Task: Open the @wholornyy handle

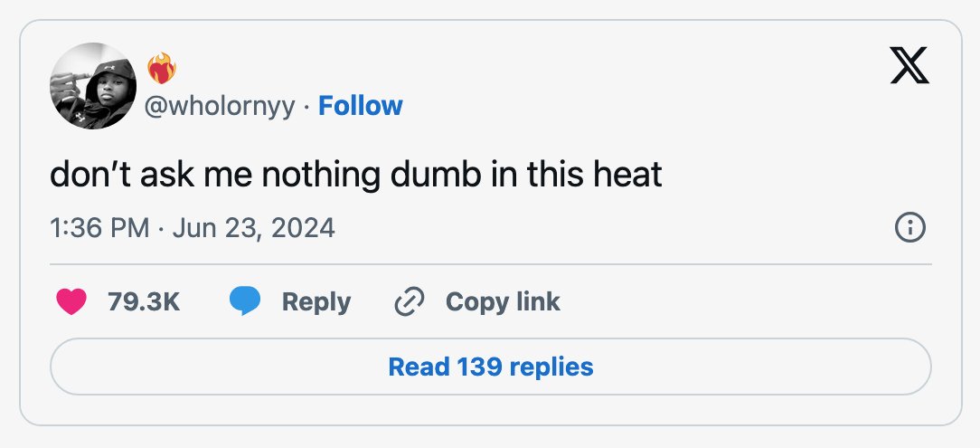Action: click(x=220, y=106)
